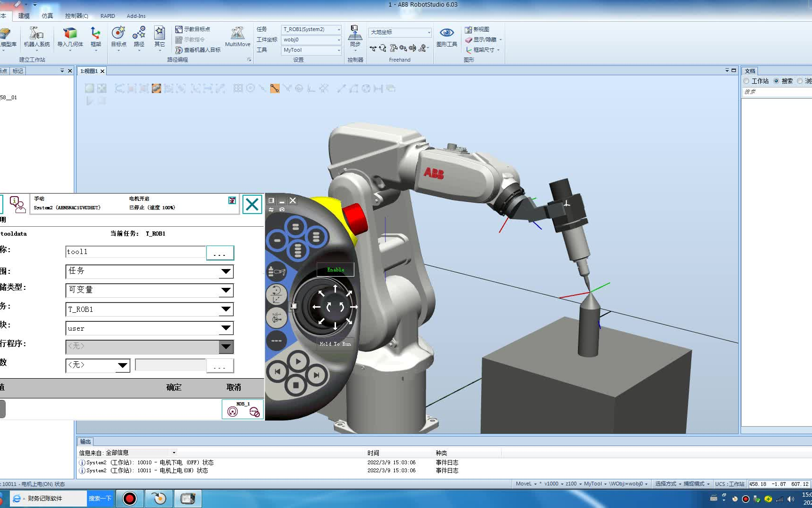
Task: Click the 确定 confirm button
Action: coord(174,387)
